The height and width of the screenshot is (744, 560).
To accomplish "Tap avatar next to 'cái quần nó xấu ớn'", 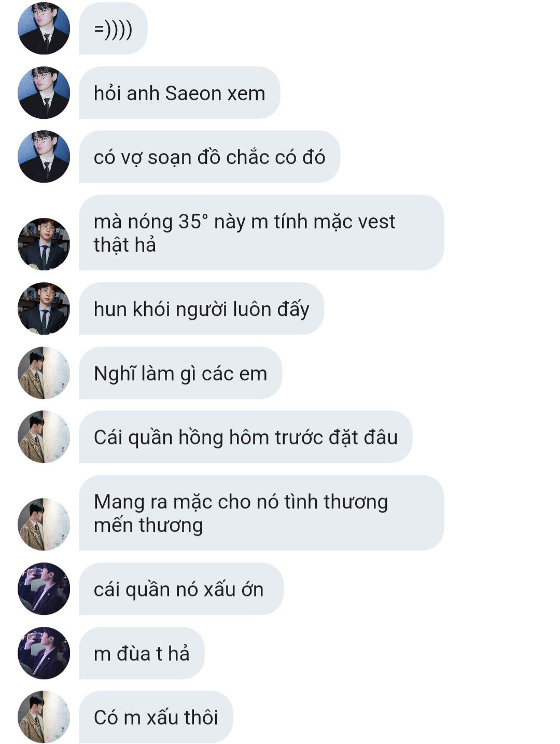I will pos(44,589).
